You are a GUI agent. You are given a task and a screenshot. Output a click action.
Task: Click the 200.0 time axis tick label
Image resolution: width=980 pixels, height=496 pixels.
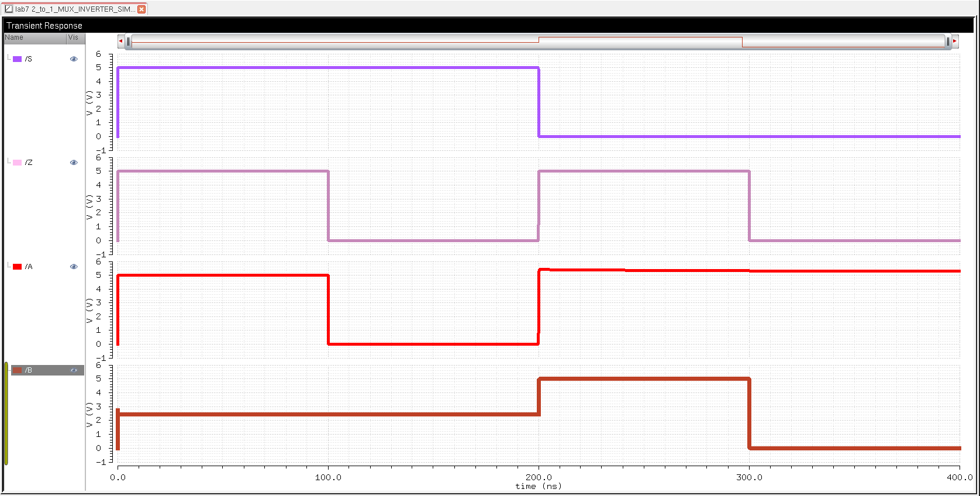click(x=539, y=477)
